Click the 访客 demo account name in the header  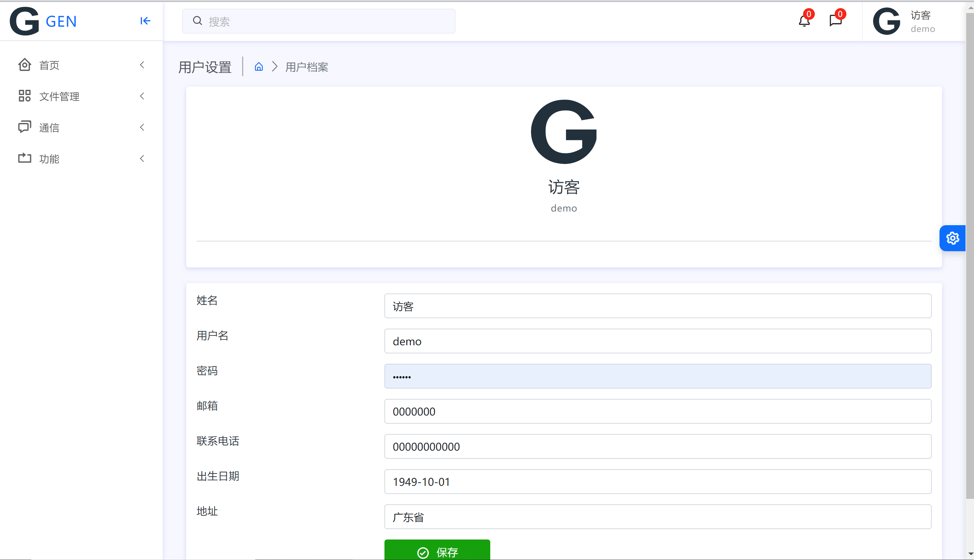point(923,21)
